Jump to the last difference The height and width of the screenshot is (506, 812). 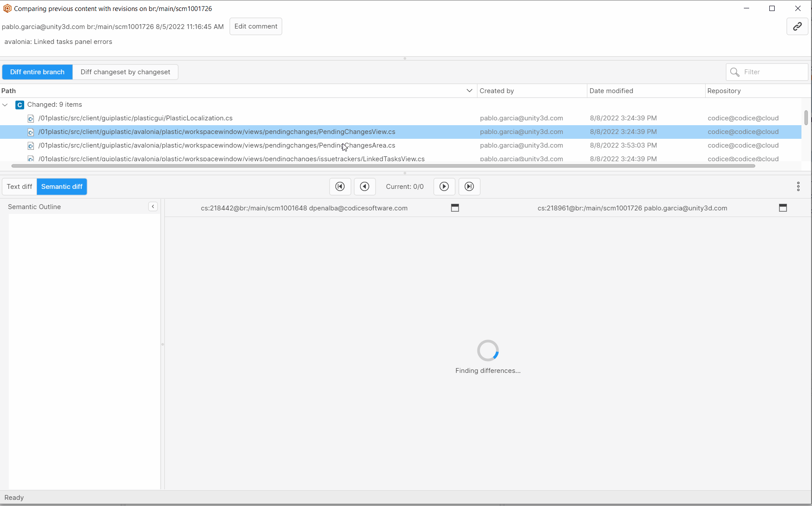point(469,186)
